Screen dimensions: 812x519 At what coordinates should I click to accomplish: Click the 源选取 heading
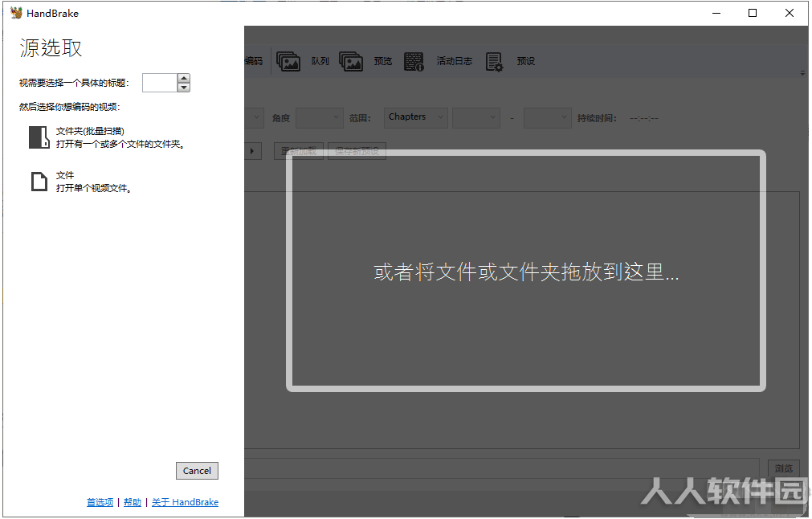click(x=51, y=47)
